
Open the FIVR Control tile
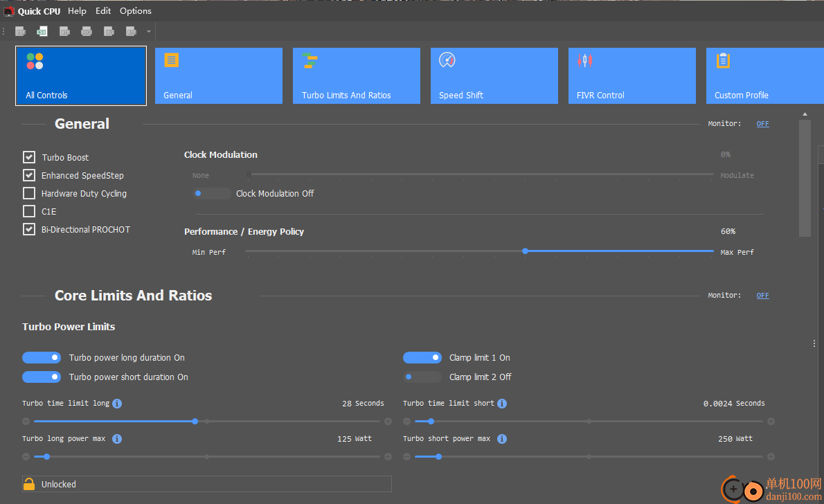point(632,75)
